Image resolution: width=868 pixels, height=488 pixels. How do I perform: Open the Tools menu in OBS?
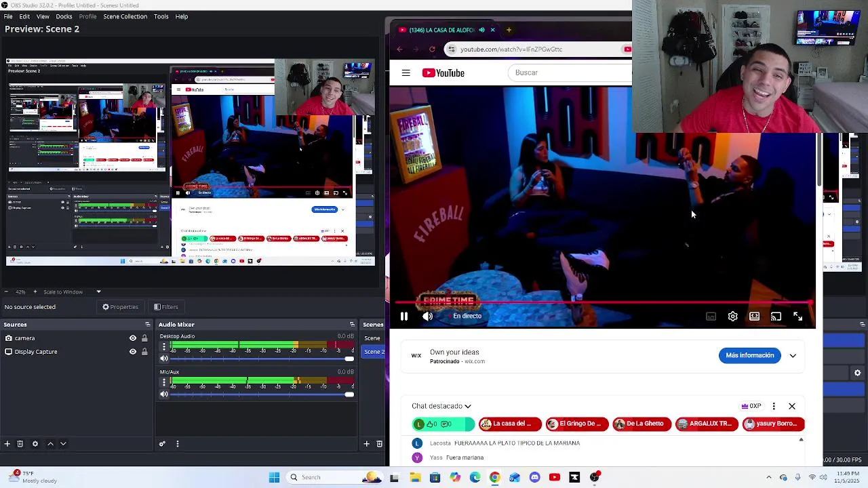click(161, 16)
